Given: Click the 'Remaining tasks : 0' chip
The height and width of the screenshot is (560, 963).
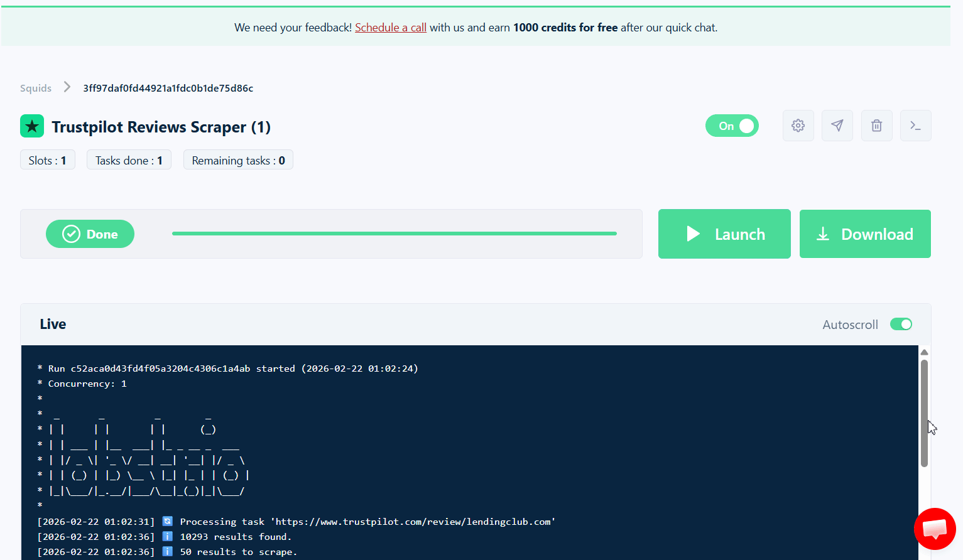Looking at the screenshot, I should [x=238, y=159].
